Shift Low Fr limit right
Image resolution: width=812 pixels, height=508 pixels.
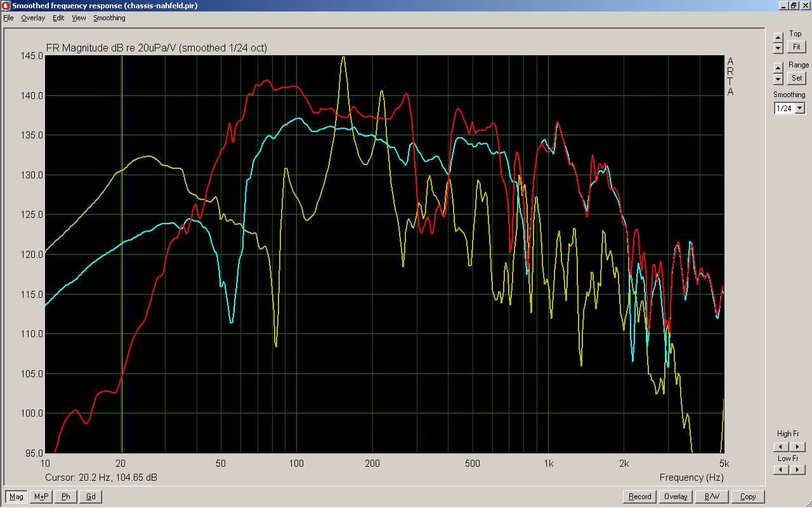pyautogui.click(x=797, y=470)
